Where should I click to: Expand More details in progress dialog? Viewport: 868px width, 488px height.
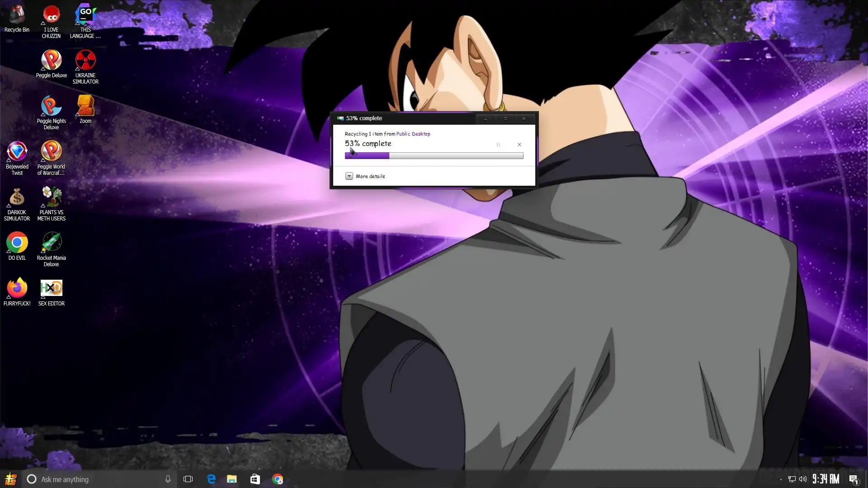tap(349, 176)
